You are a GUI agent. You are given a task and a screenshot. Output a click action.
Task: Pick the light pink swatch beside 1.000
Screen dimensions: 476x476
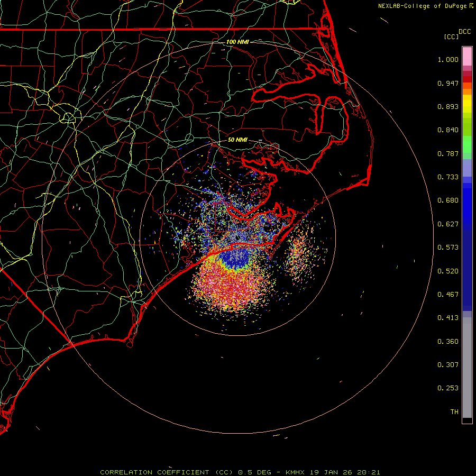click(467, 57)
